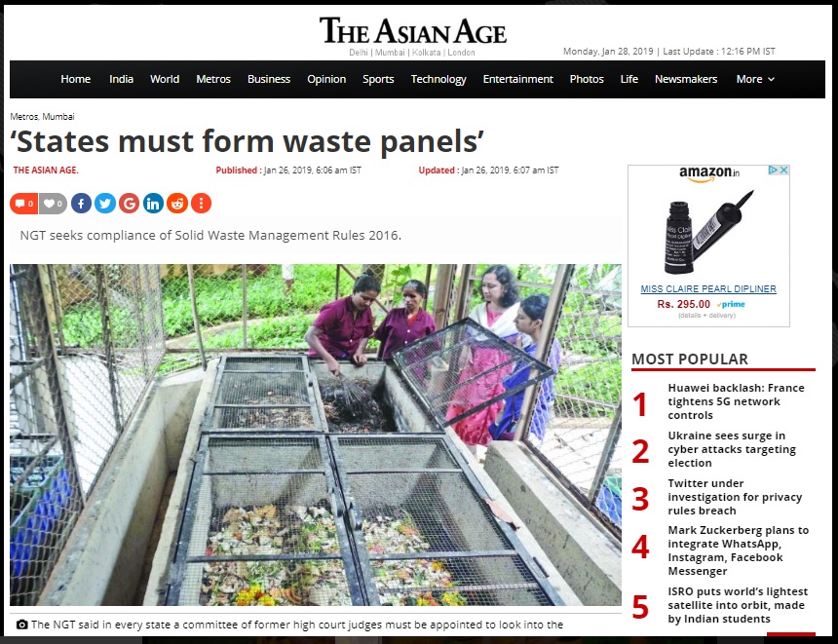838x644 pixels.
Task: Read Huawei backlash France 5G story
Action: click(x=736, y=401)
